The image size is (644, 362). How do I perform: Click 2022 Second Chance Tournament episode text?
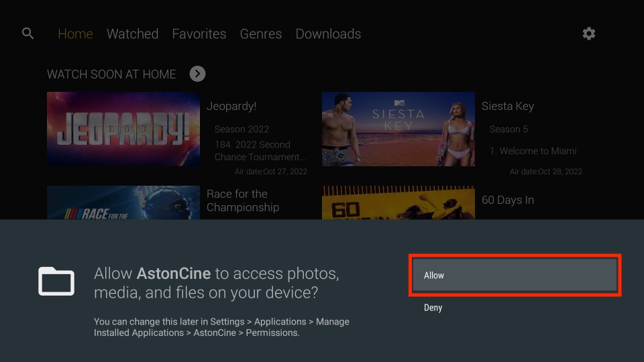[x=260, y=151]
